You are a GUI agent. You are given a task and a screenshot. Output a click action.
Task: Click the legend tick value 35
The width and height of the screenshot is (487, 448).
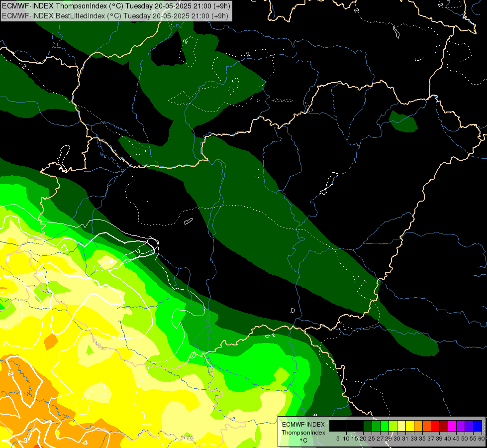[x=422, y=439]
